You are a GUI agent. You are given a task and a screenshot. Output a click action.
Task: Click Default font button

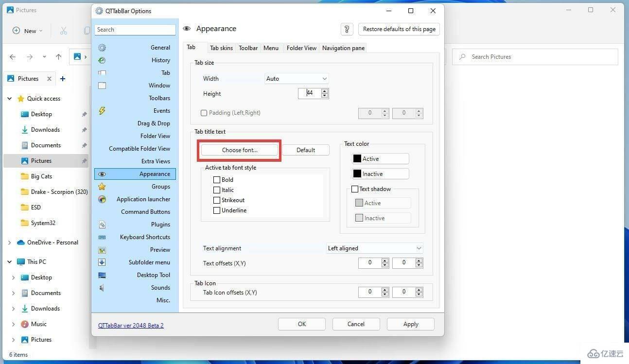pos(306,150)
